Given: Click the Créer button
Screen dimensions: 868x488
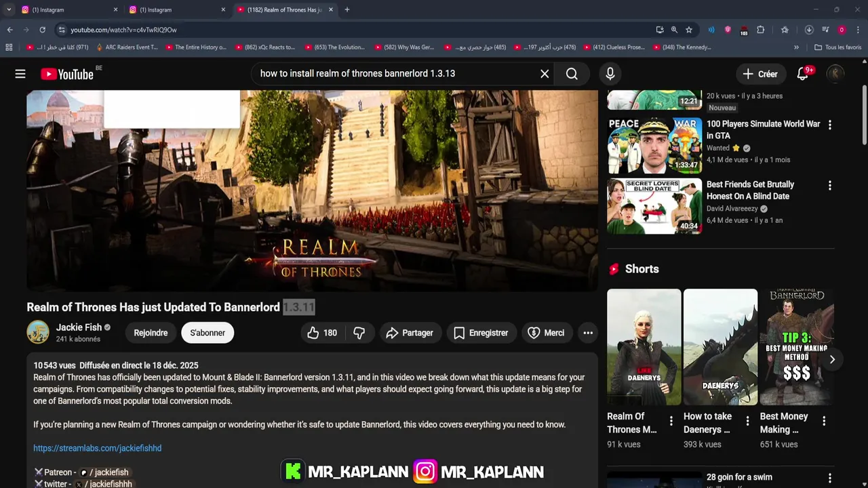Looking at the screenshot, I should pyautogui.click(x=760, y=74).
